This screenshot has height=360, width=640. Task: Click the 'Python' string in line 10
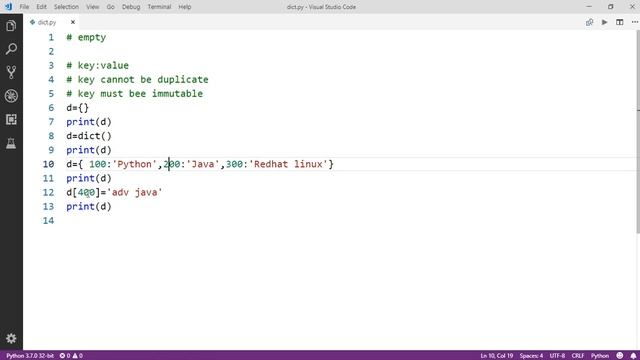[135, 164]
